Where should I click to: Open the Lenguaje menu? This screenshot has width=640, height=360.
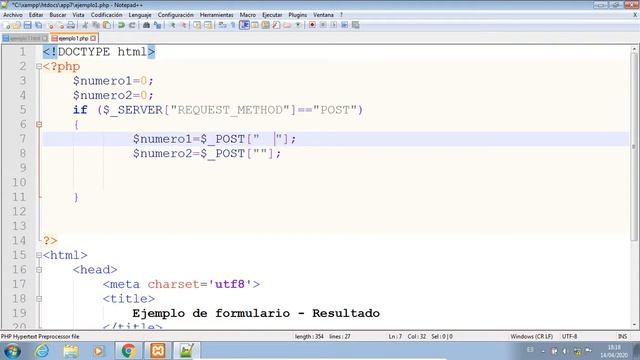click(x=140, y=15)
